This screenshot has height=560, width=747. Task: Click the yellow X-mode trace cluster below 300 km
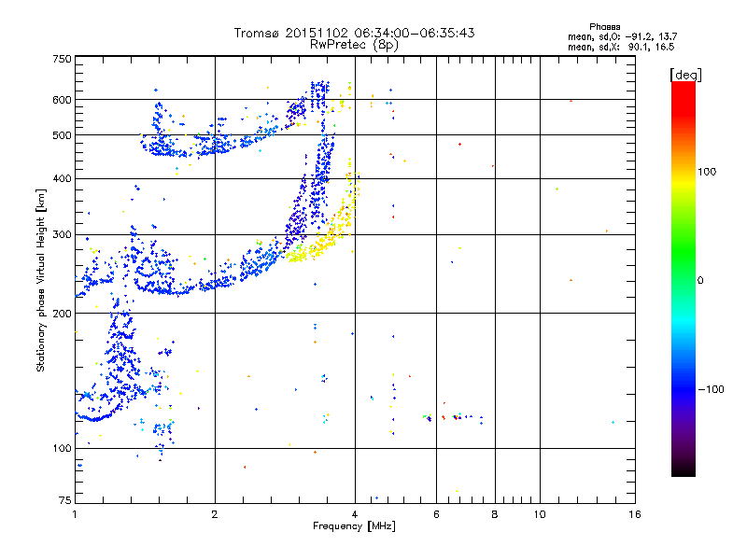coord(310,252)
